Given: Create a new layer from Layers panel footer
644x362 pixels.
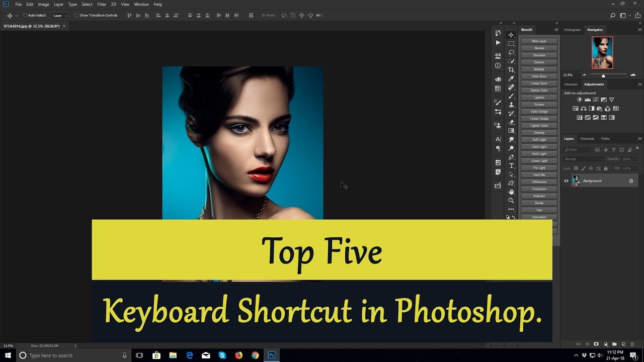Looking at the screenshot, I should click(x=623, y=344).
